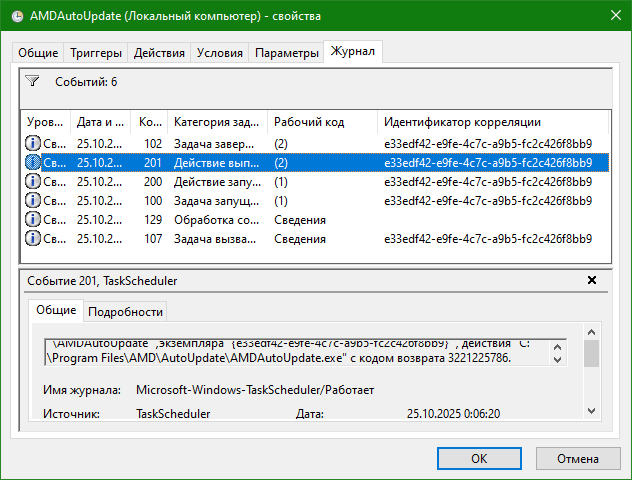Click event code 100 cell
The width and height of the screenshot is (632, 480).
153,200
